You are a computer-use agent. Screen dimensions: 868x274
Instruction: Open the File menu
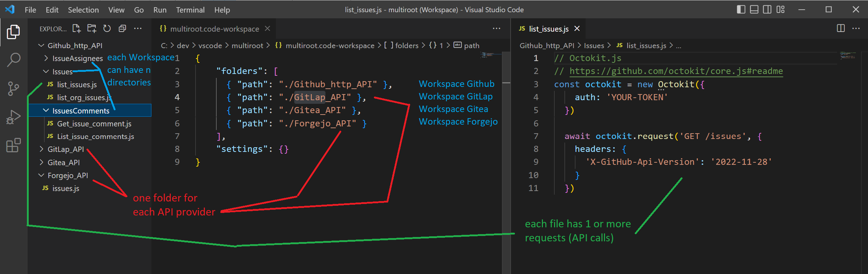[31, 10]
